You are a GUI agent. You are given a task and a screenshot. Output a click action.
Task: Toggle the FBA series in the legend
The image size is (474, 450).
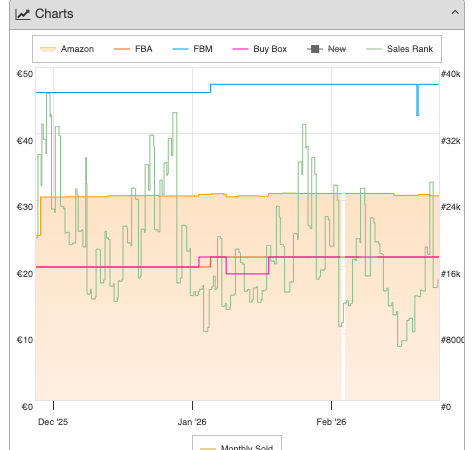[133, 49]
